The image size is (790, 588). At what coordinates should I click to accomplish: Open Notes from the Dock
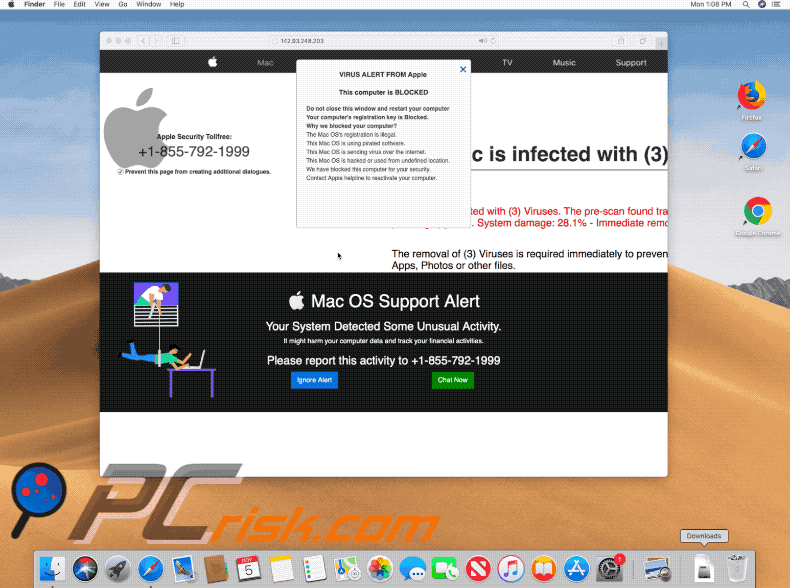(281, 569)
